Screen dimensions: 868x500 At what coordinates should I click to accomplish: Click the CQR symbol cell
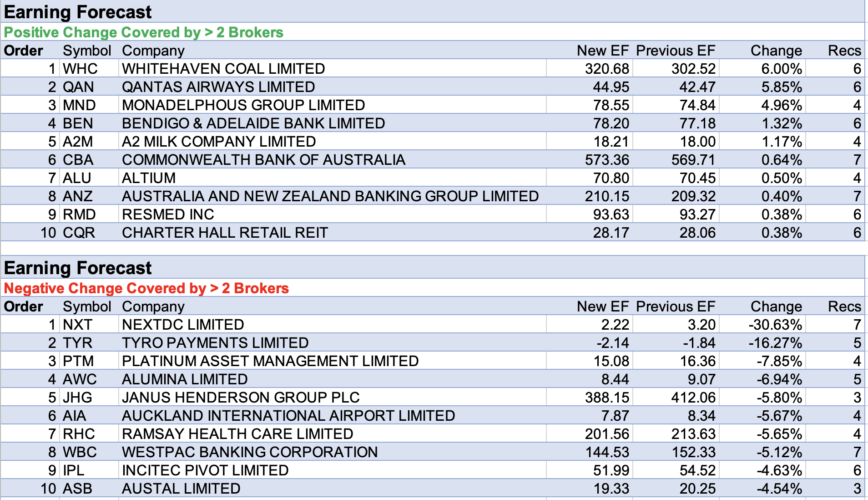pyautogui.click(x=79, y=233)
